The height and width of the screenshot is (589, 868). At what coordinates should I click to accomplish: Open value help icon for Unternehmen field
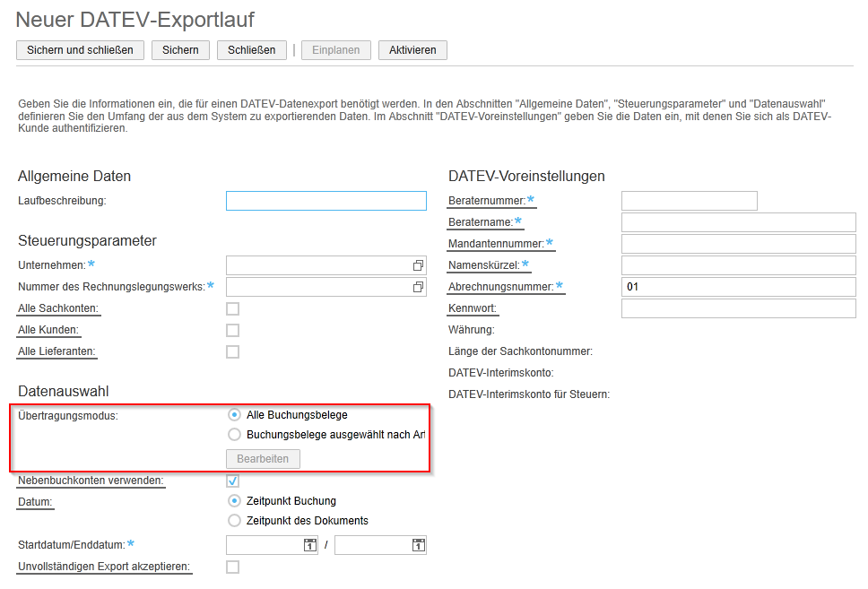click(418, 265)
